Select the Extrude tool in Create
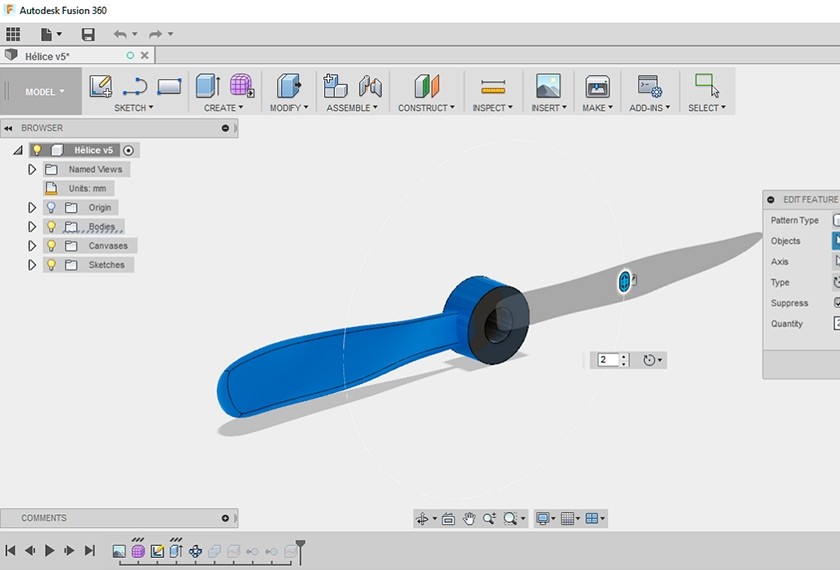840x570 pixels. (x=208, y=86)
